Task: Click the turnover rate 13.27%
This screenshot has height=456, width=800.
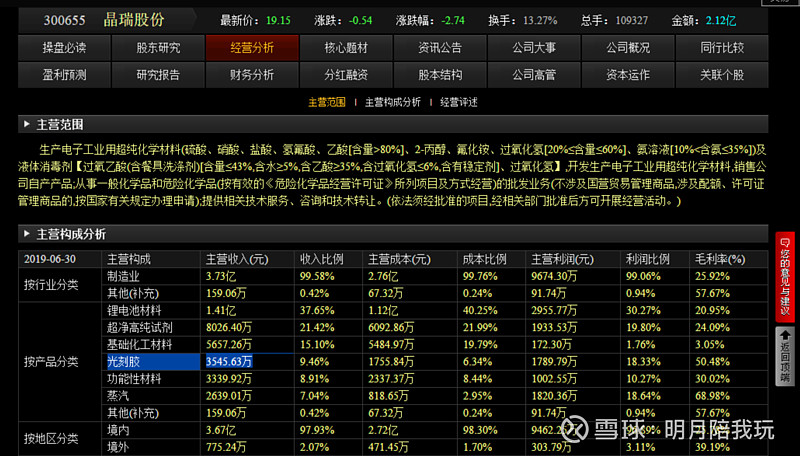Action: tap(540, 21)
